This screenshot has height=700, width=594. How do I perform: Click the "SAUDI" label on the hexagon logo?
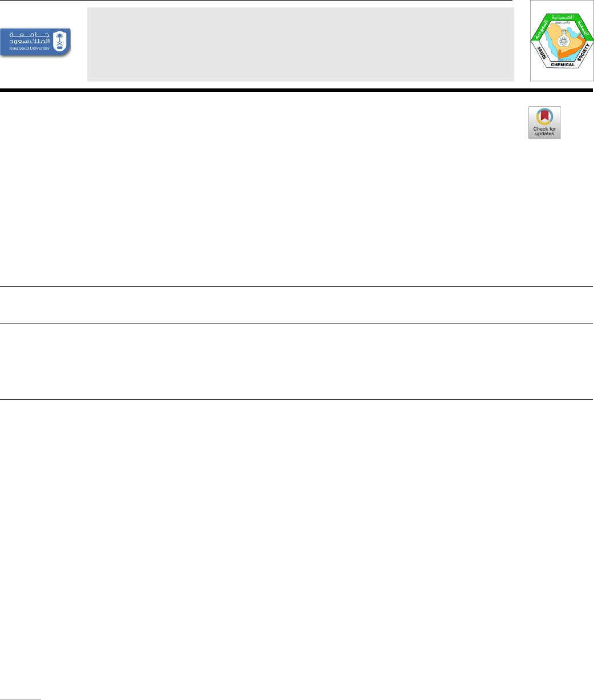[x=542, y=52]
